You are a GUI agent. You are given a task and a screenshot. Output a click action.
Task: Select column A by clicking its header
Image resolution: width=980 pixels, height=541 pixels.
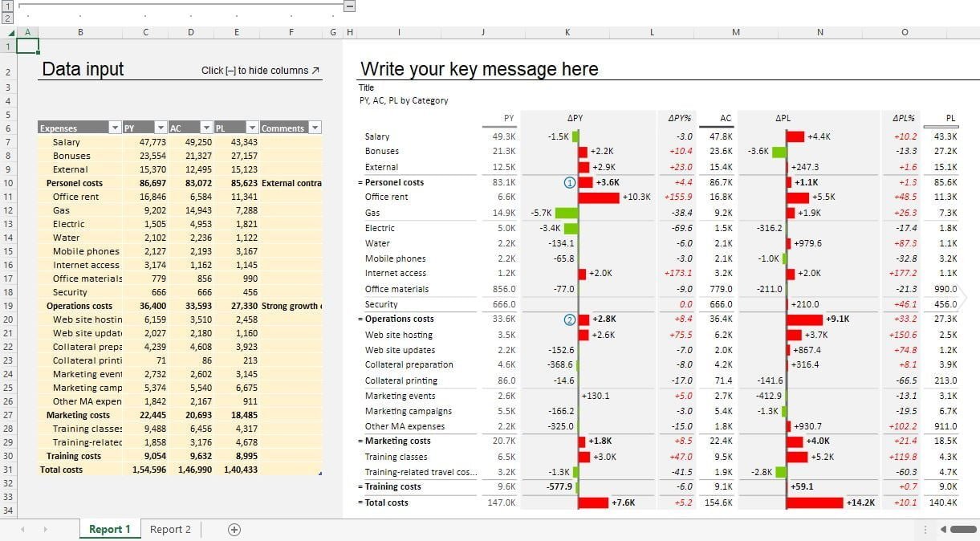(26, 32)
